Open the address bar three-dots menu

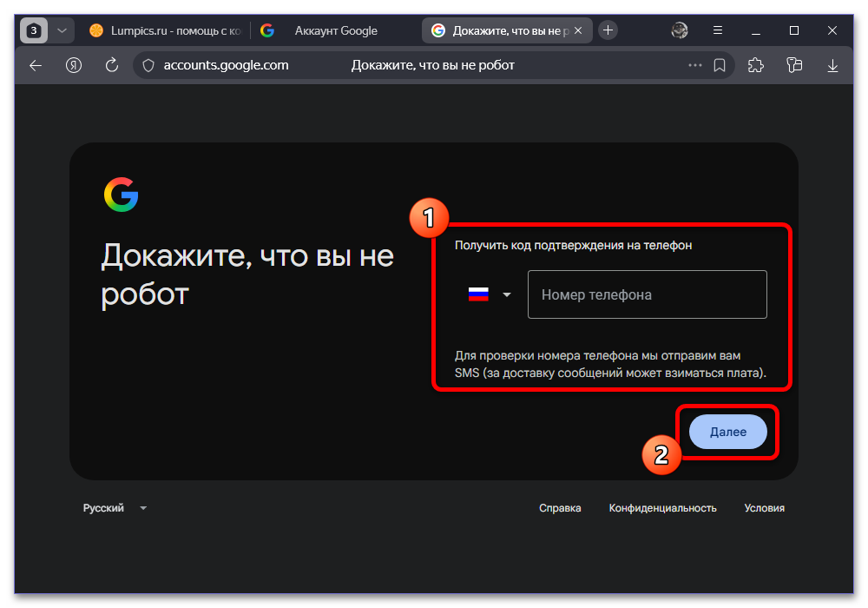pyautogui.click(x=694, y=65)
